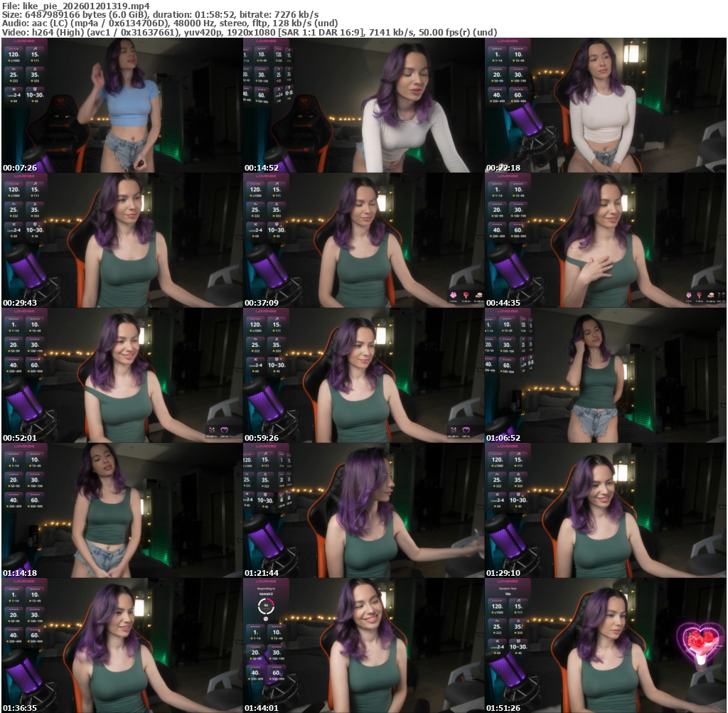Open the thumbnail stamped 00:14:52

[363, 105]
